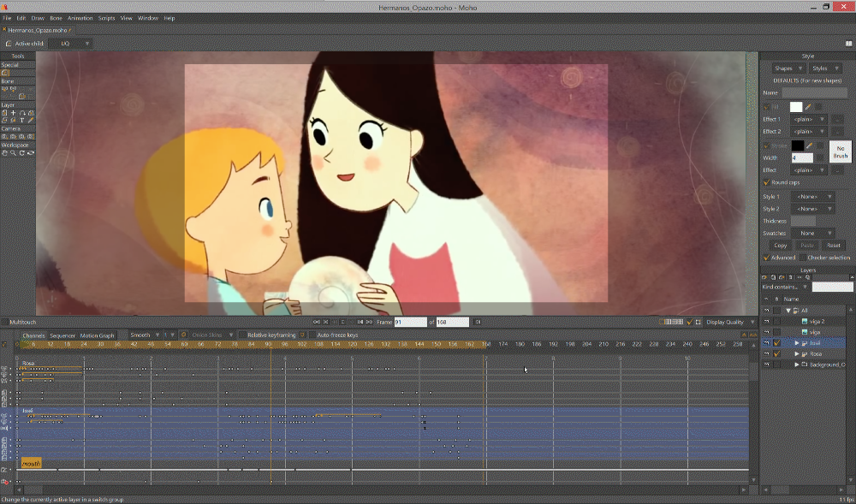Open the Animation menu
The width and height of the screenshot is (856, 504).
coord(80,16)
